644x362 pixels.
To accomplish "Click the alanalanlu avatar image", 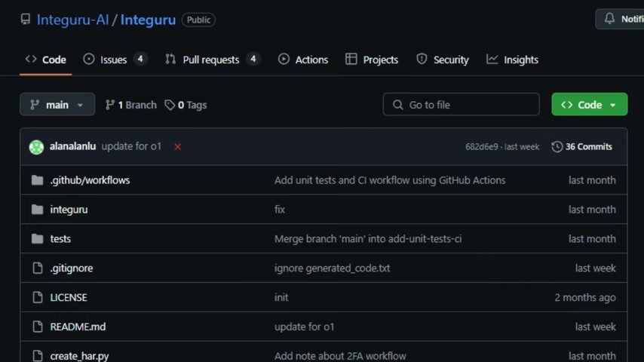I will (x=36, y=147).
